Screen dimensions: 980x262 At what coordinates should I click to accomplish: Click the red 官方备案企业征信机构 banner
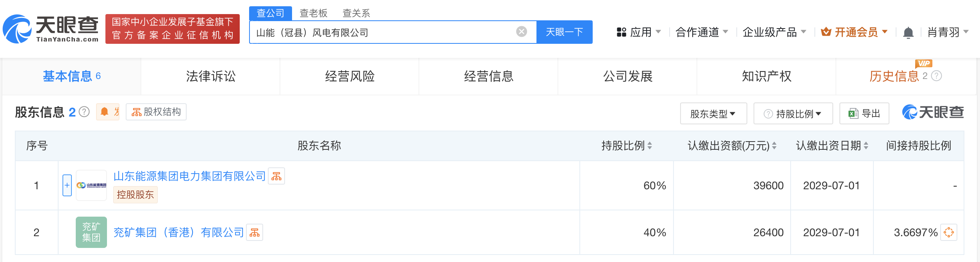[x=173, y=29]
